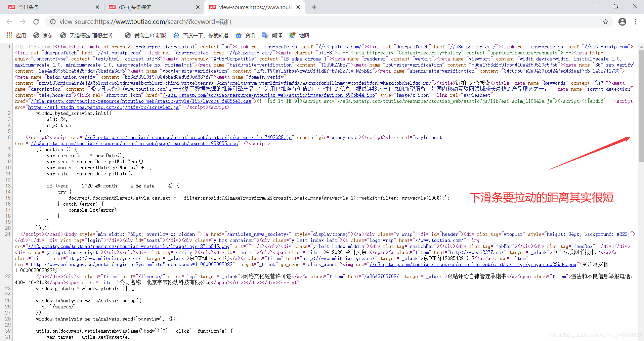This screenshot has height=341, width=644.
Task: Click the vertical scrollbar thumb
Action: click(x=641, y=106)
